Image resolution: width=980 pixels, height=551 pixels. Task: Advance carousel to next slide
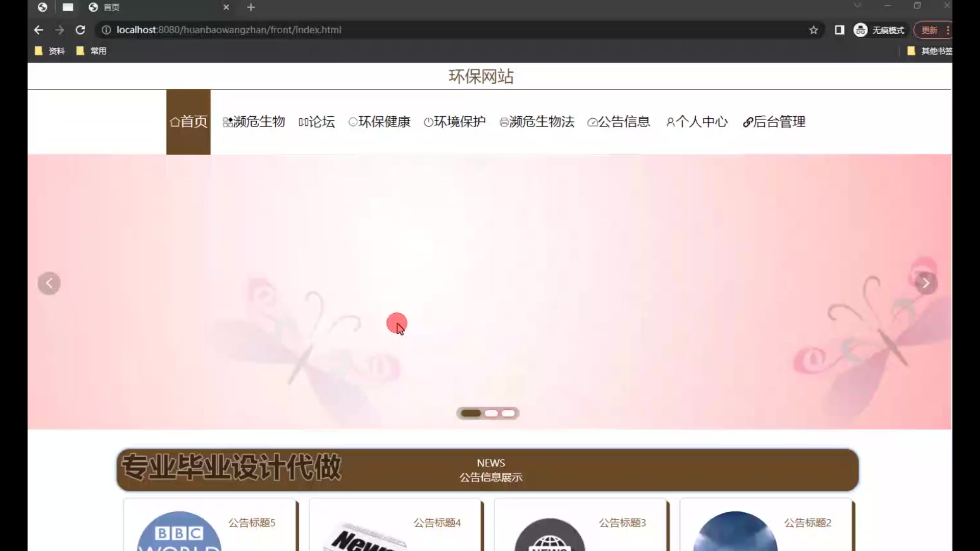pyautogui.click(x=925, y=283)
